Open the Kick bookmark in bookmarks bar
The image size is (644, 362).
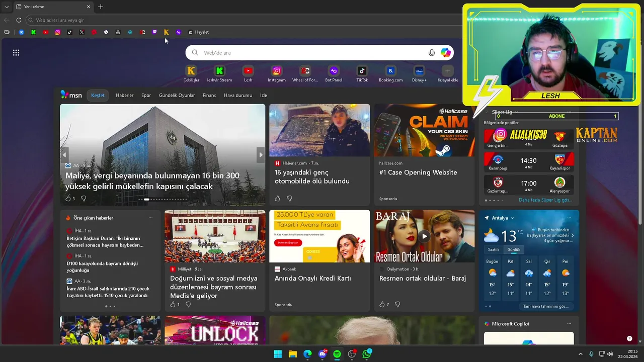(x=33, y=32)
